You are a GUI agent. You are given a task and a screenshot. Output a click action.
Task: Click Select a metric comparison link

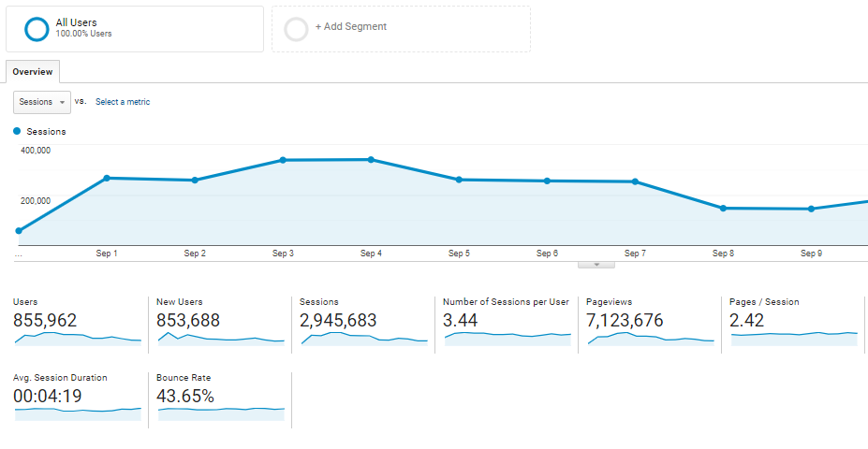coord(123,102)
